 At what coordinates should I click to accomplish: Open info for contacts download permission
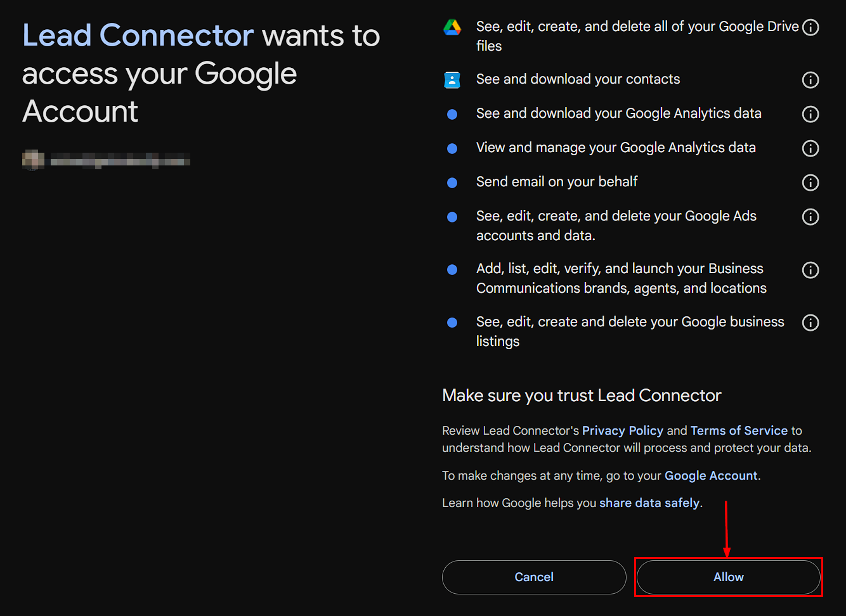pyautogui.click(x=810, y=80)
